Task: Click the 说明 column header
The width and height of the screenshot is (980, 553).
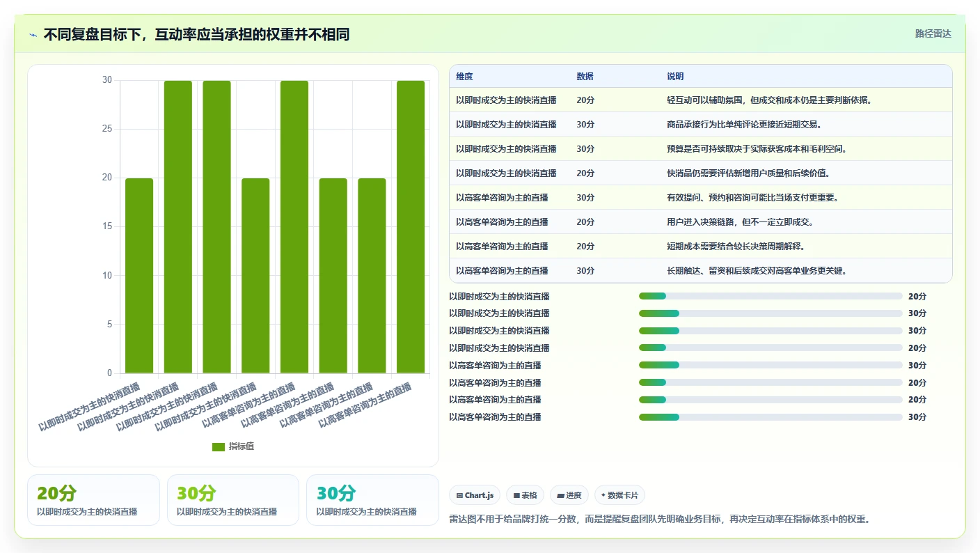Action: [x=675, y=77]
